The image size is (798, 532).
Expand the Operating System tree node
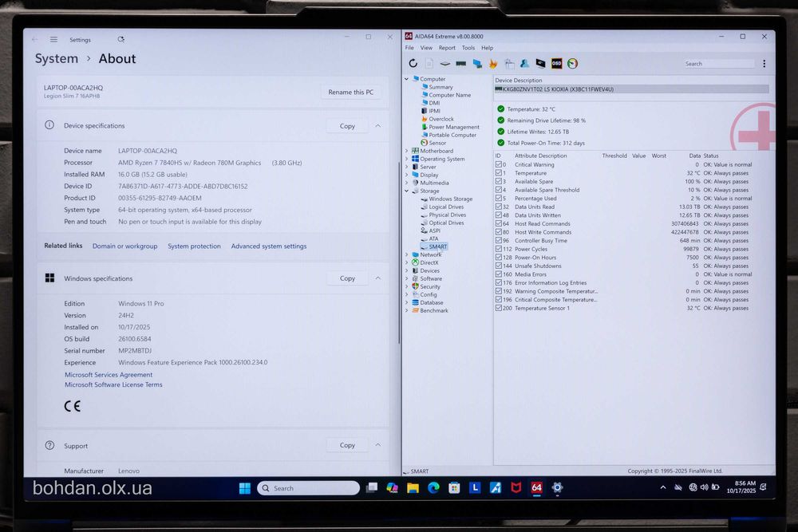407,159
